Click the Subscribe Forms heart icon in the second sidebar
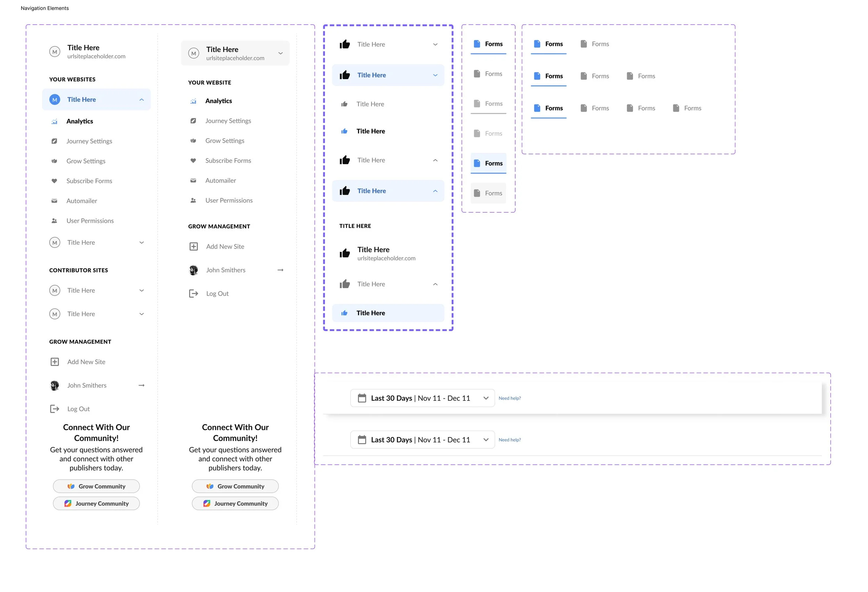The height and width of the screenshot is (592, 868). (x=193, y=161)
